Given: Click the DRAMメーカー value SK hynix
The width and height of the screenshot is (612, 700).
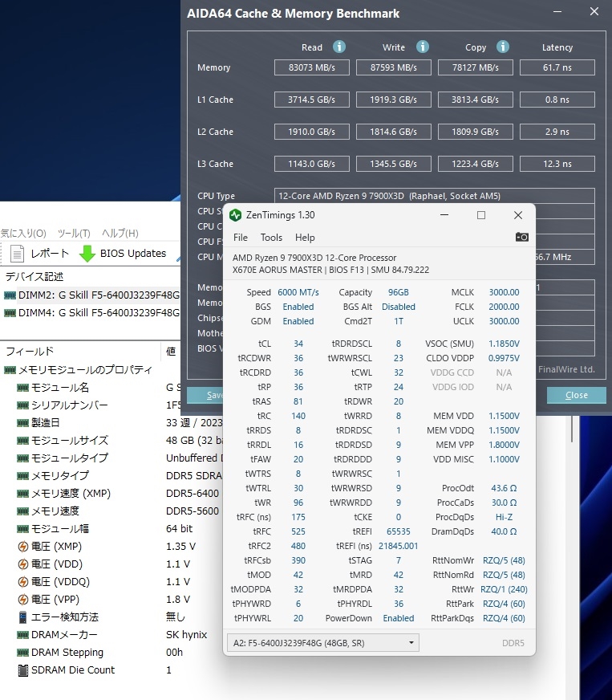Looking at the screenshot, I should tap(186, 635).
